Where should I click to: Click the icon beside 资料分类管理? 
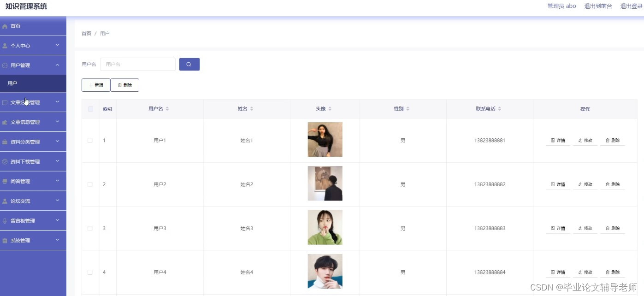tap(5, 142)
